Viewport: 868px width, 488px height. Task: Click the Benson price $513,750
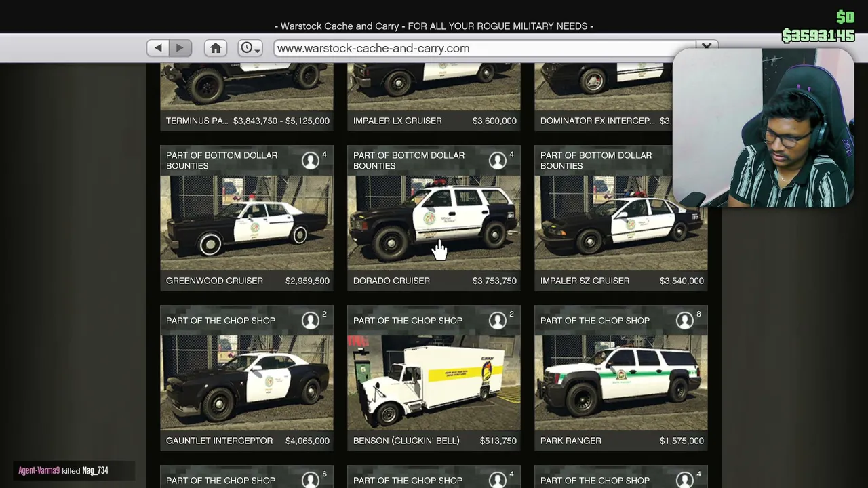[498, 441]
